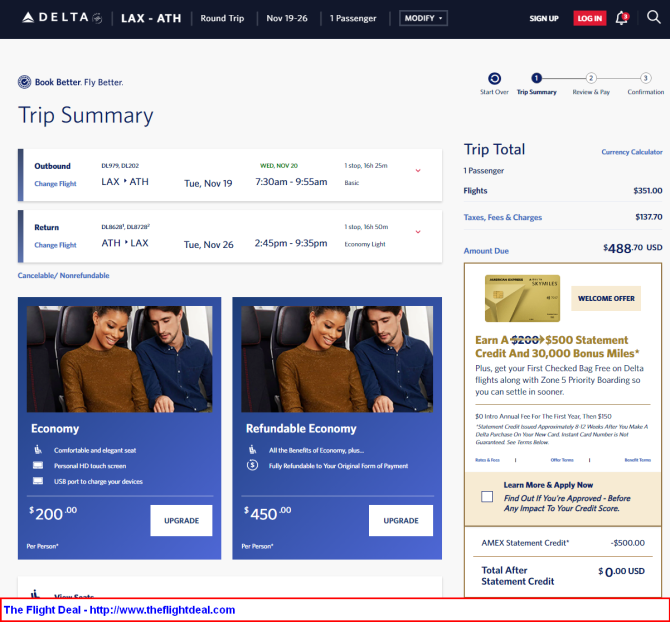Click the $200.00 Economy price
670x622 pixels.
pyautogui.click(x=53, y=513)
